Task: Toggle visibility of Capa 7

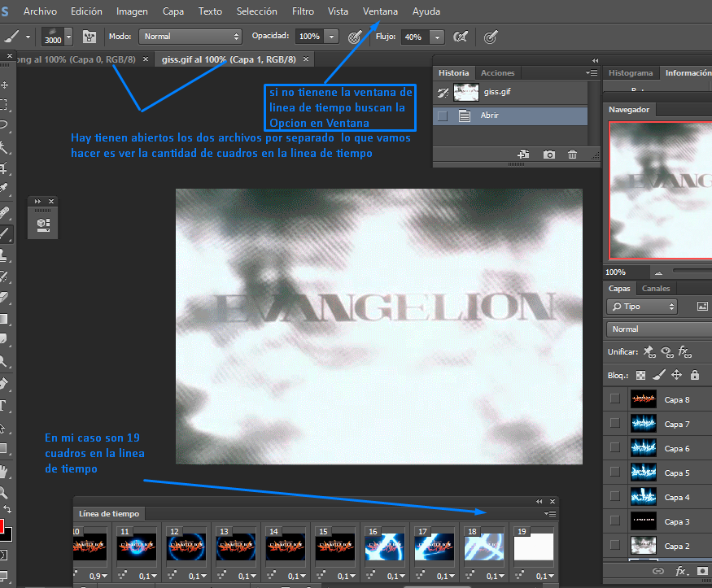Action: tap(615, 423)
